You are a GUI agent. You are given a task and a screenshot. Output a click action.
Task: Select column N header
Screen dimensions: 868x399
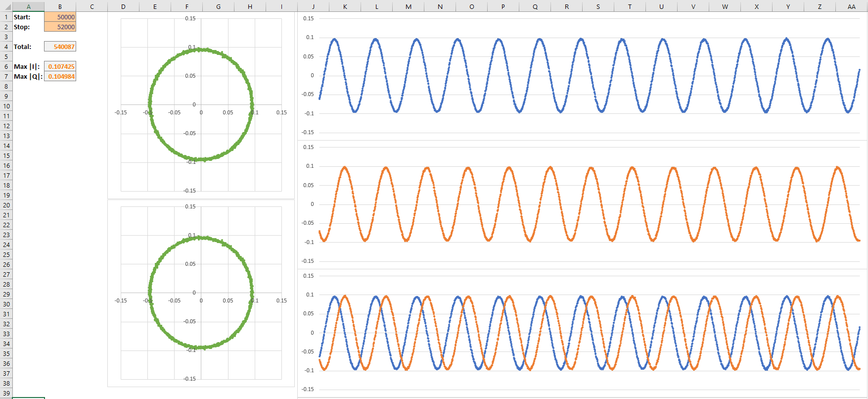tap(440, 6)
